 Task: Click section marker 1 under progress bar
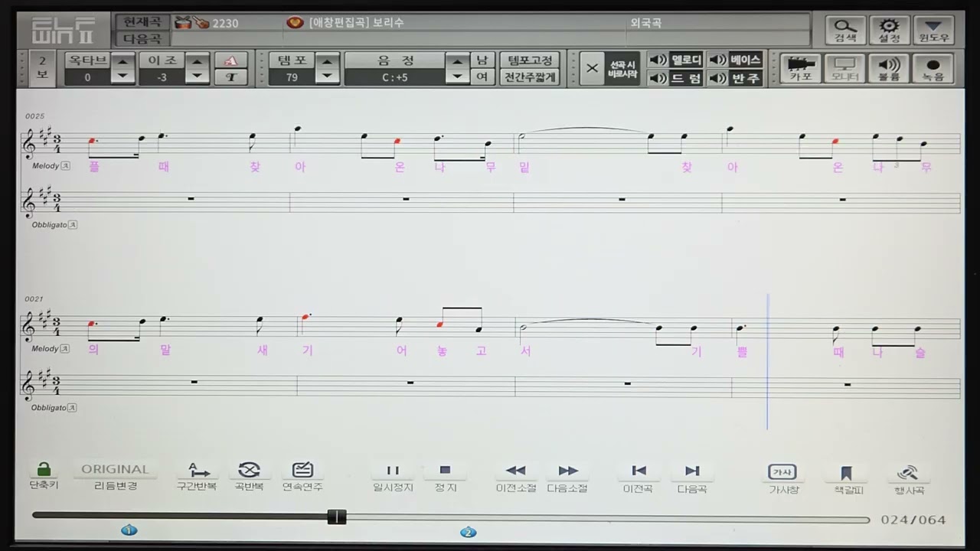[129, 530]
